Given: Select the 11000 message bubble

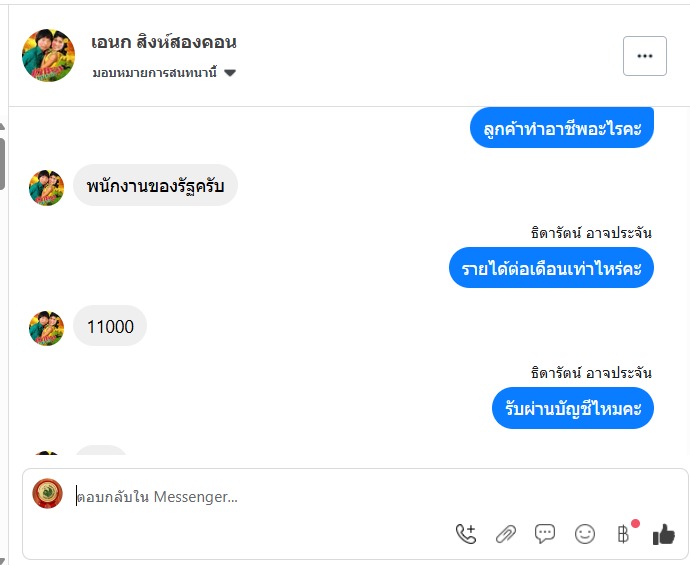Looking at the screenshot, I should click(110, 326).
